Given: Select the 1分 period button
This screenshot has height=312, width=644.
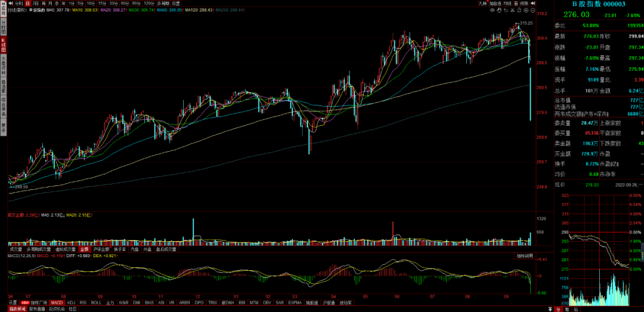Looking at the screenshot, I should (72, 3).
